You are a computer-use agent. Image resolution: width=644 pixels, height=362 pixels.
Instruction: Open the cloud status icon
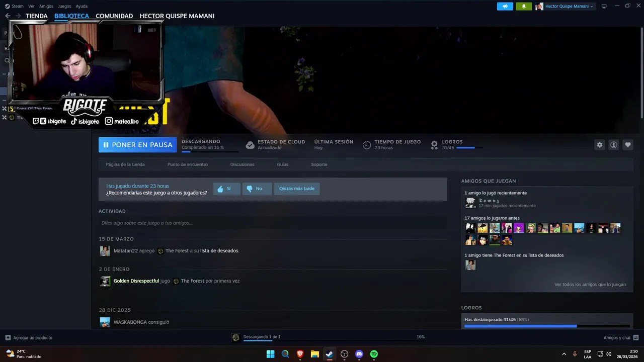pos(250,145)
